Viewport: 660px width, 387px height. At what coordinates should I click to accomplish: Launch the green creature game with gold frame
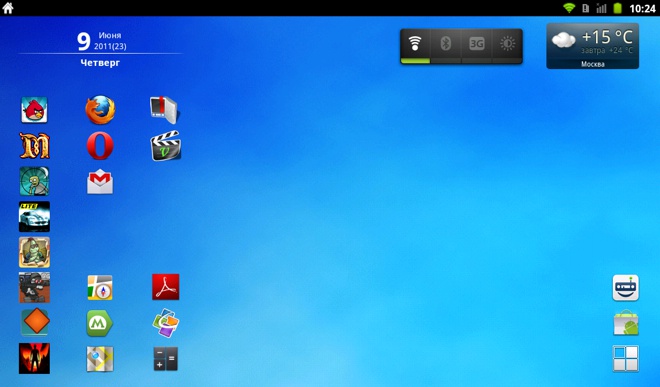(35, 252)
